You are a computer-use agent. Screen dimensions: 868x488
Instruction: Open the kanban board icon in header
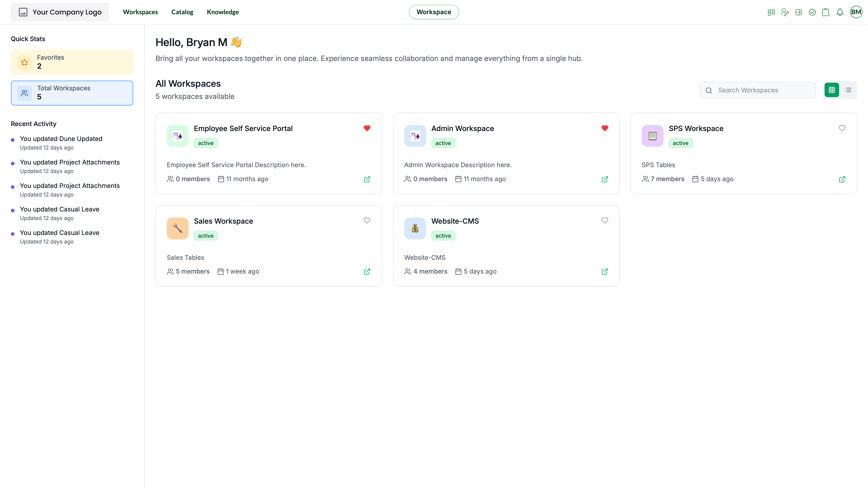[x=771, y=12]
